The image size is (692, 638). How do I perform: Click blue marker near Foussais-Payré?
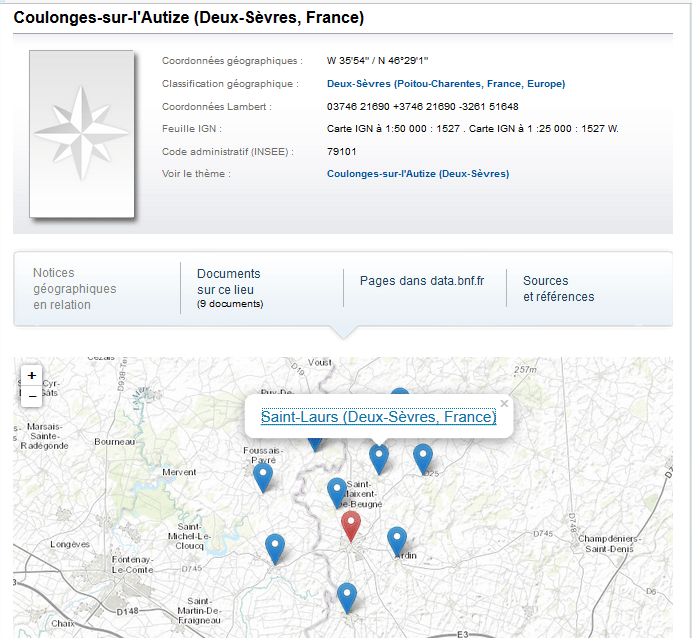click(x=263, y=476)
